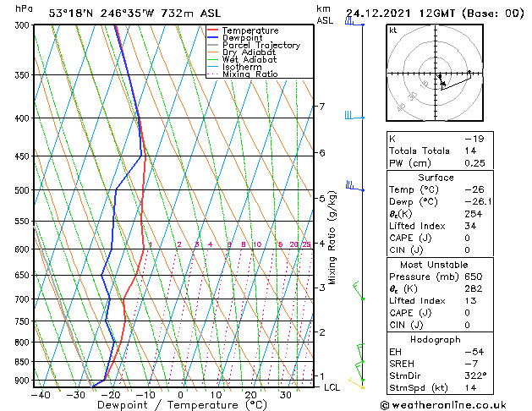Click the '850' pressure level label
Screen dimensions: 532x411
24,362
